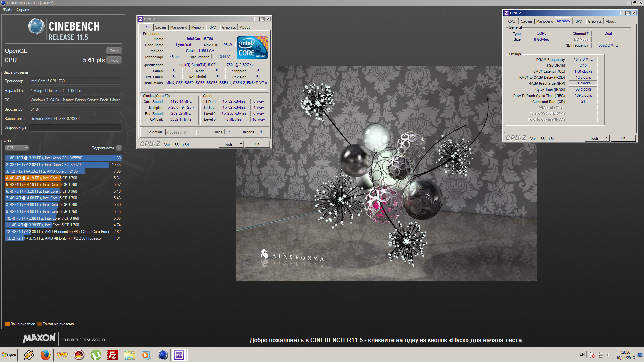Image resolution: width=644 pixels, height=362 pixels.
Task: Run the OpenGL test with Пуск button
Action: click(x=114, y=51)
